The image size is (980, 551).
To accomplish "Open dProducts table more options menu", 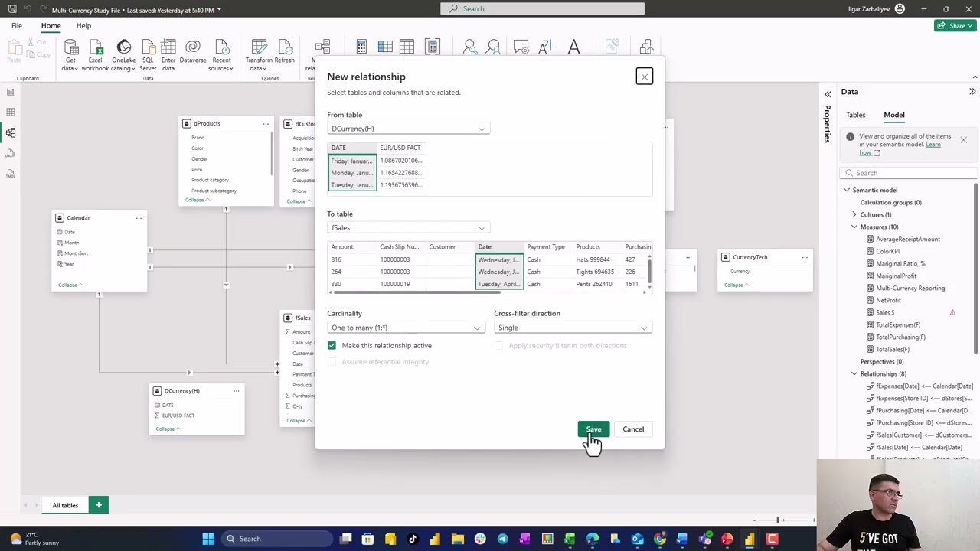I will [266, 123].
